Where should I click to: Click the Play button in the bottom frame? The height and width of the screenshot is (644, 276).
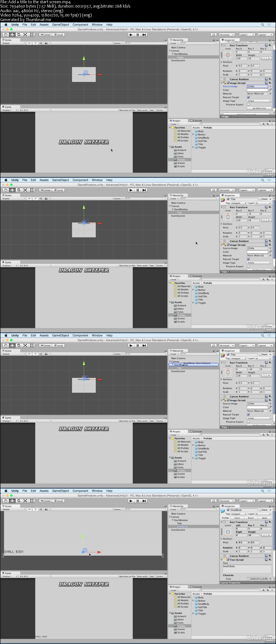point(131,501)
